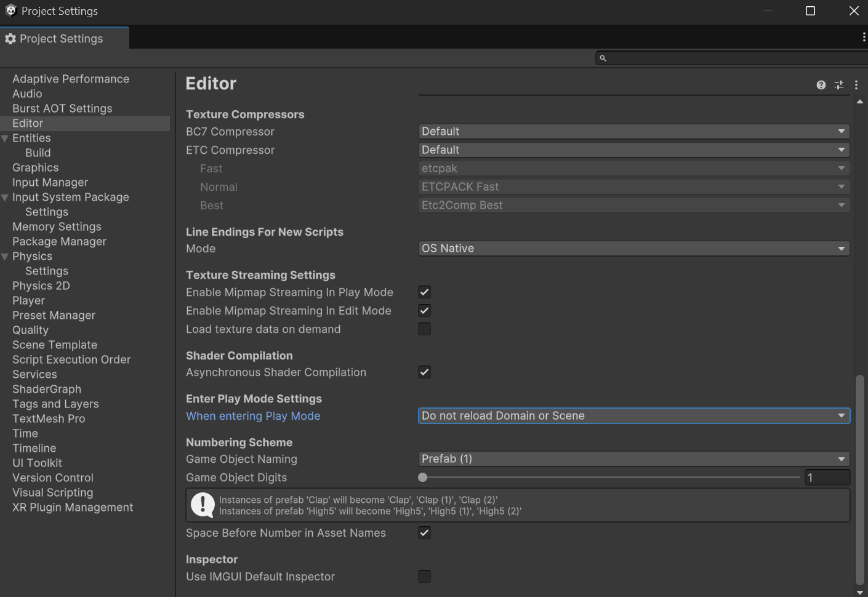
Task: Open the Normal ETCPACK Fast dropdown
Action: click(634, 187)
